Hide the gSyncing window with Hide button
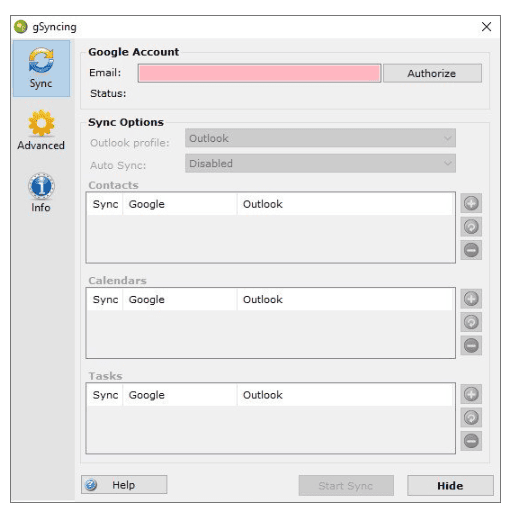 click(x=450, y=486)
